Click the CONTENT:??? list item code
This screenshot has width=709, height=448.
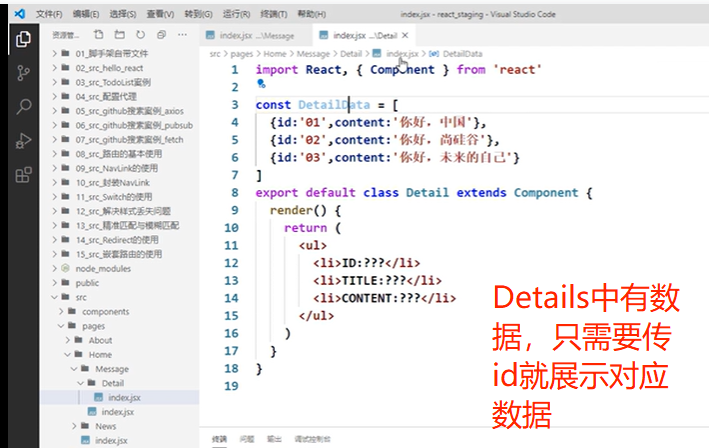pos(384,298)
